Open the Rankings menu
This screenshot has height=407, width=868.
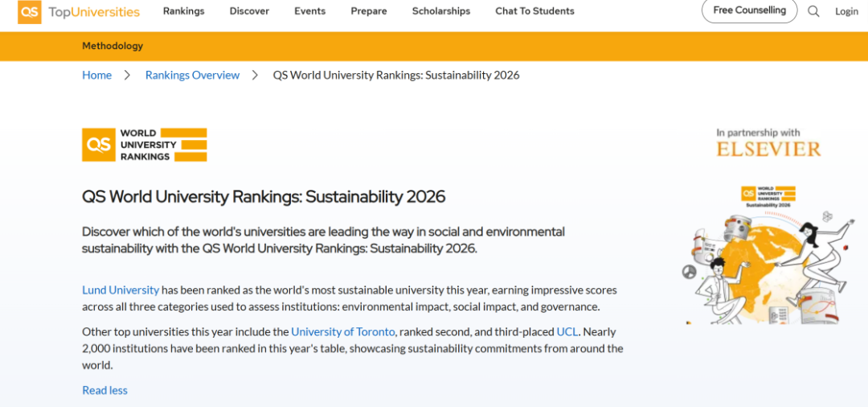pos(183,11)
